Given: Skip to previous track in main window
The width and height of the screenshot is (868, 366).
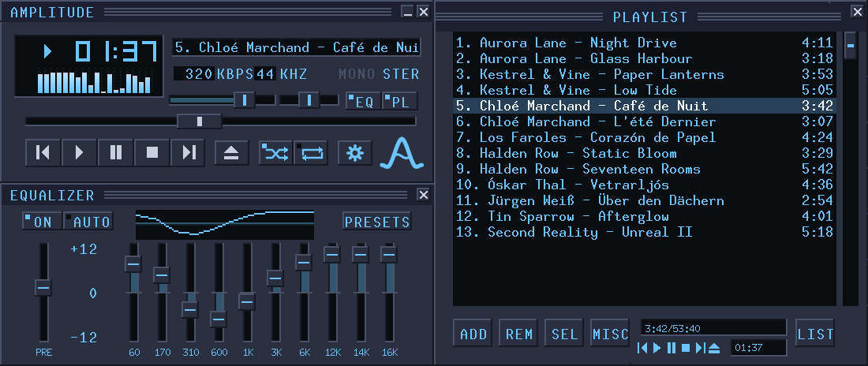Looking at the screenshot, I should (43, 152).
